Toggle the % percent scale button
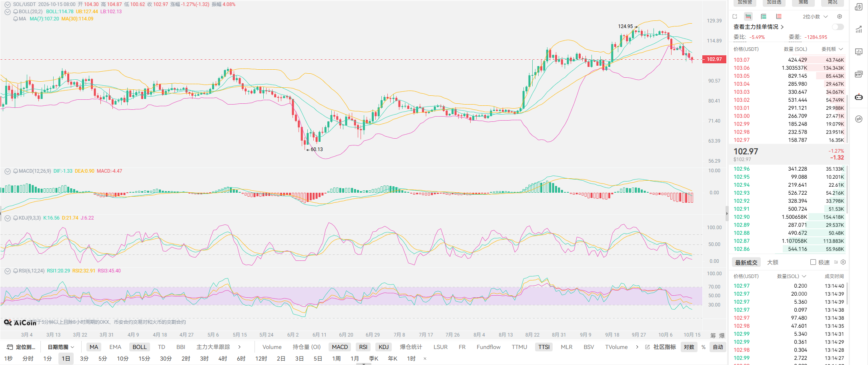 [704, 347]
